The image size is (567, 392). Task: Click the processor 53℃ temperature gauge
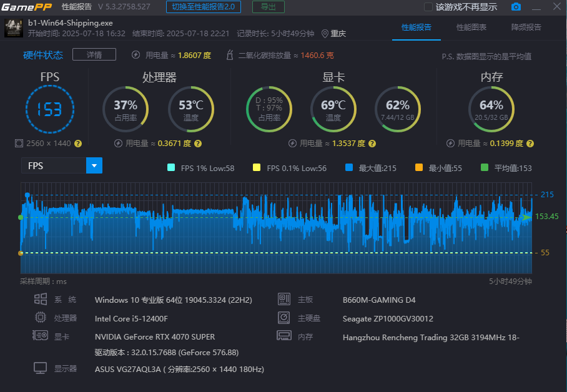coord(191,109)
